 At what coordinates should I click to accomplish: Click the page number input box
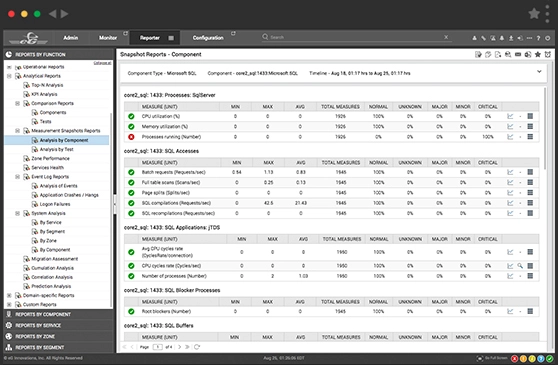158,347
